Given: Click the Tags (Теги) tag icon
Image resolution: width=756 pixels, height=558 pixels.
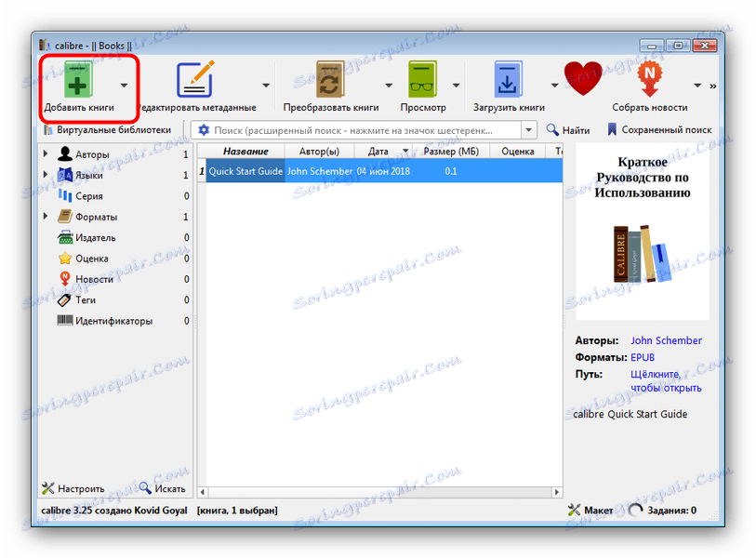Looking at the screenshot, I should point(64,299).
